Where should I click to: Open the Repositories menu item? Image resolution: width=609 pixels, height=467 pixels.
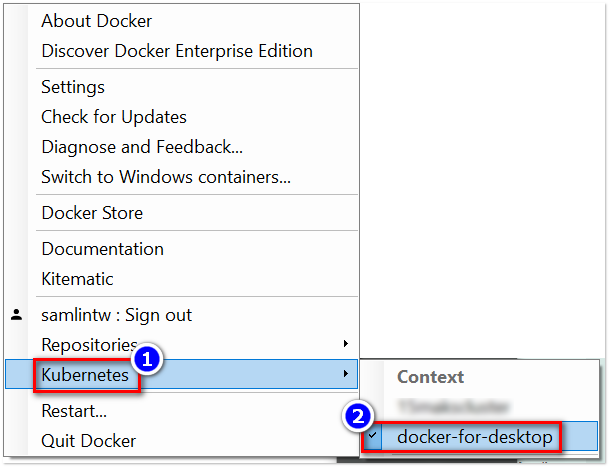tap(88, 345)
